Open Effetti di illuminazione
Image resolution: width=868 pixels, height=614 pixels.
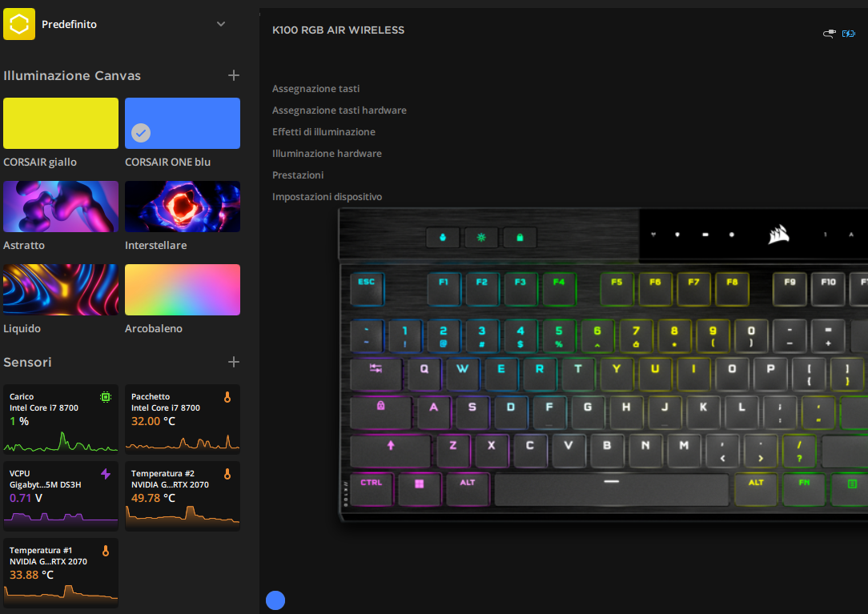pyautogui.click(x=323, y=132)
